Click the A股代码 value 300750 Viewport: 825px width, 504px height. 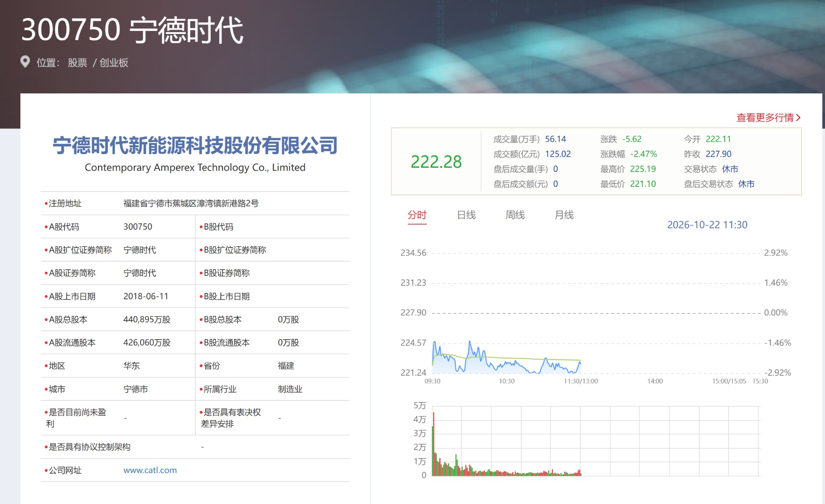pyautogui.click(x=138, y=227)
